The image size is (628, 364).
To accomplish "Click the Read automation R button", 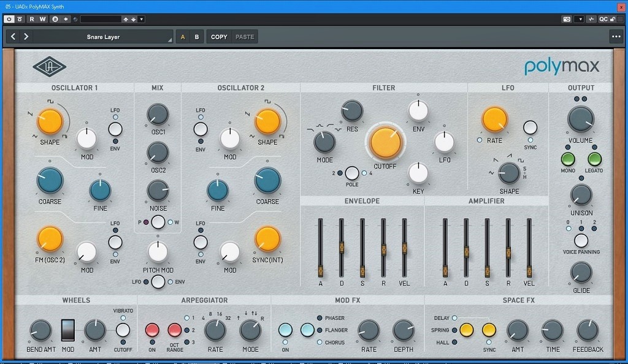I will (32, 19).
